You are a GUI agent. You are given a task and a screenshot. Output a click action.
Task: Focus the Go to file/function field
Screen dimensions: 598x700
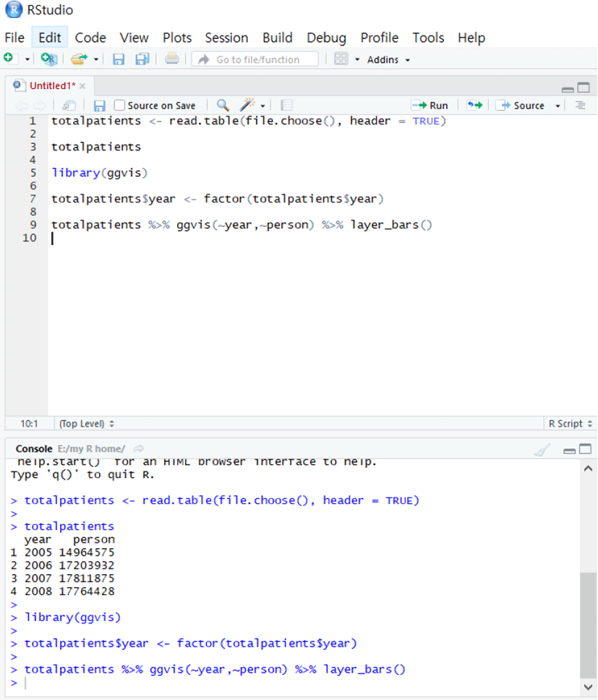[255, 59]
